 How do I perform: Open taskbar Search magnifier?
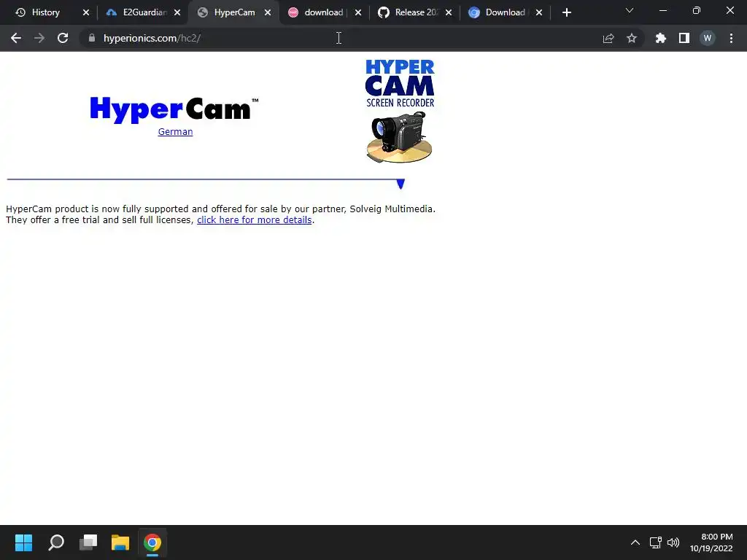[x=56, y=542]
